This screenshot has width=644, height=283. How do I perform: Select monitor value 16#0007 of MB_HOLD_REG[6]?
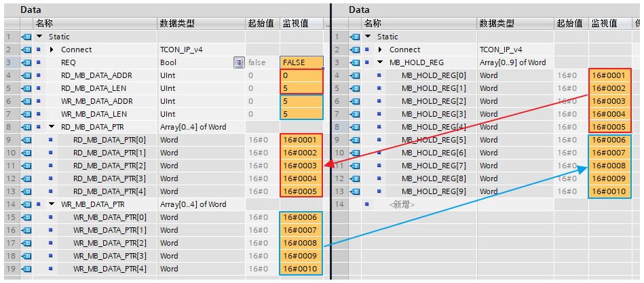coord(610,153)
